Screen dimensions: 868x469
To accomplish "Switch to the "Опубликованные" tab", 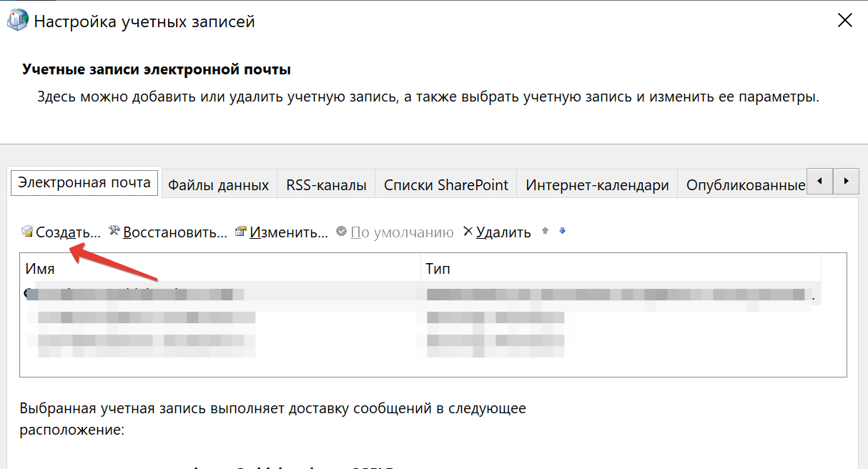I will [x=745, y=185].
